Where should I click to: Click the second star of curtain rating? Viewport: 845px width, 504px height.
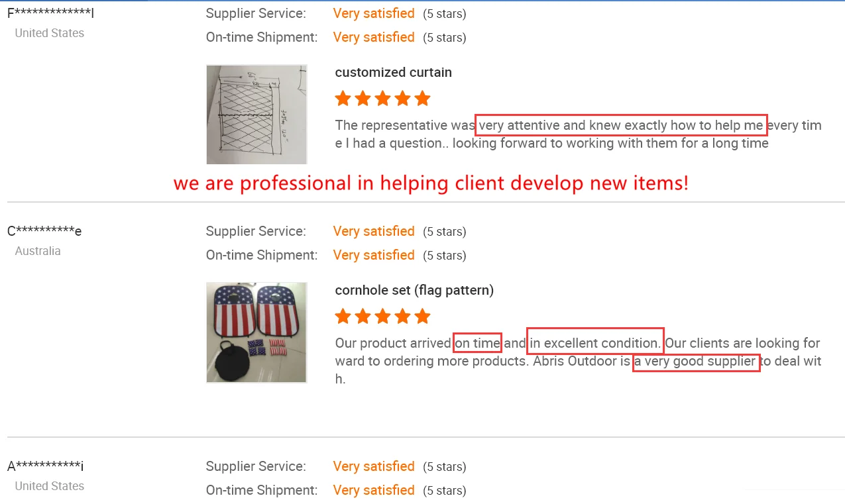click(363, 99)
